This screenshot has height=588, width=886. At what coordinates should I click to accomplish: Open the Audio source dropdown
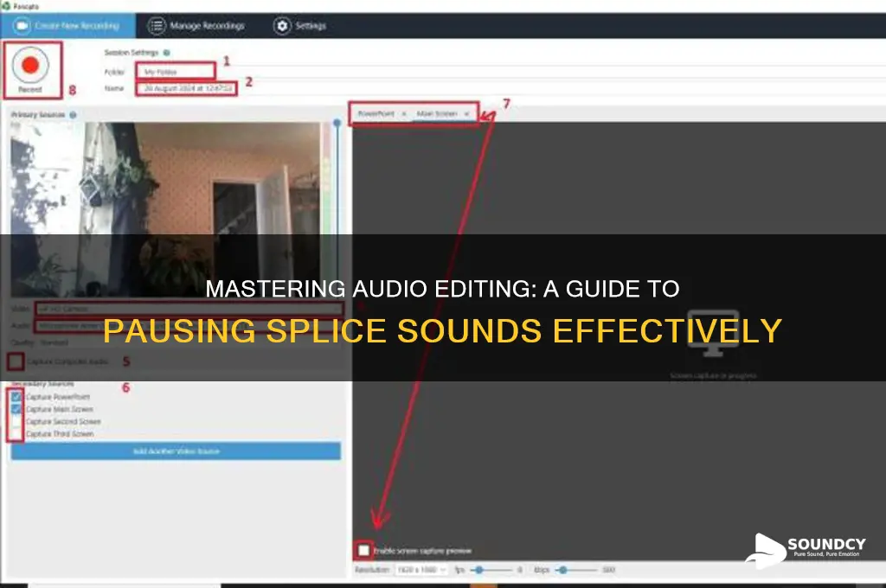pyautogui.click(x=189, y=326)
